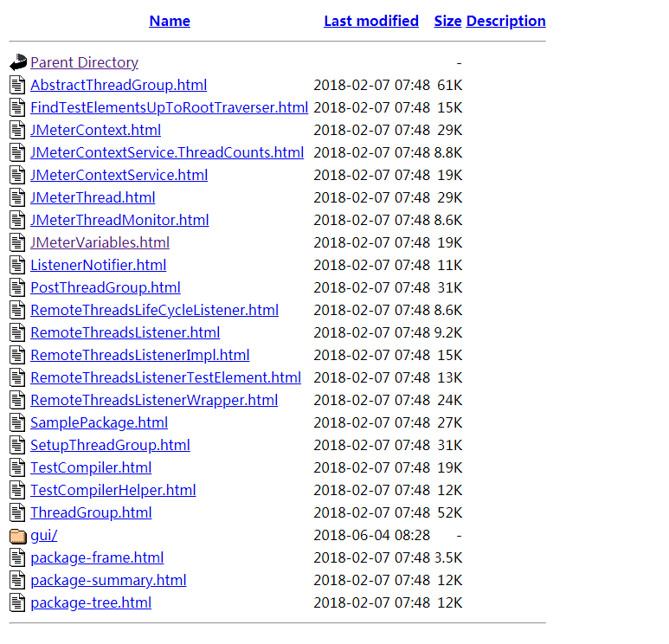Viewport: 669px width, 644px height.
Task: Click the file icon beside AbstractThreadGroup.html
Action: (x=18, y=85)
